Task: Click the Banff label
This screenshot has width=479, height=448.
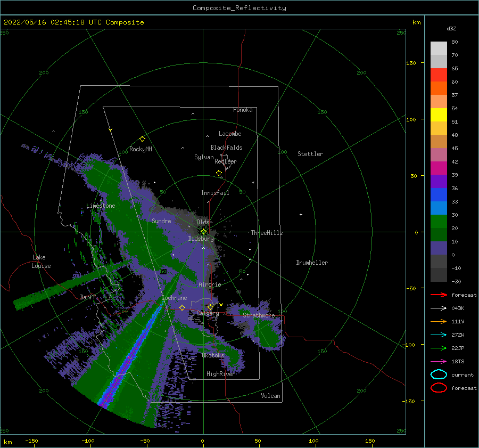Action: (88, 297)
